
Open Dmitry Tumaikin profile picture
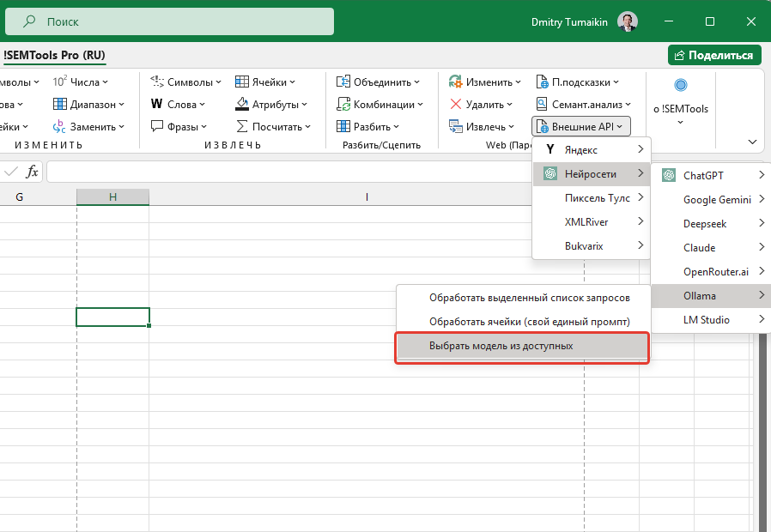click(x=628, y=21)
